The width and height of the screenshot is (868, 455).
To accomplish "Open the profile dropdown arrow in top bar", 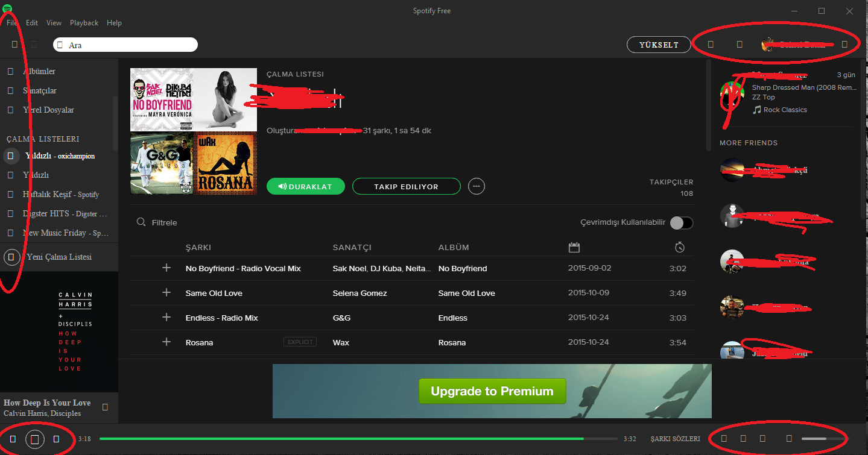I will pyautogui.click(x=844, y=44).
